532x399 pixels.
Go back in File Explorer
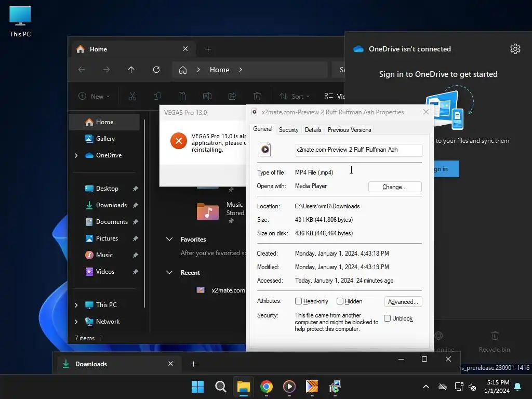82,70
